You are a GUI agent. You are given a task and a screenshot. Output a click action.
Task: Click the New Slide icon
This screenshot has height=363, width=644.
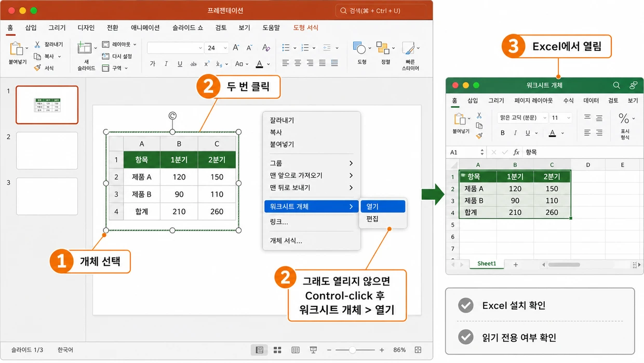click(84, 48)
